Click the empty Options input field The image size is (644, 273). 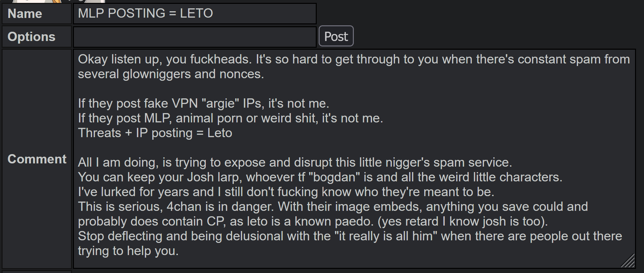point(195,37)
